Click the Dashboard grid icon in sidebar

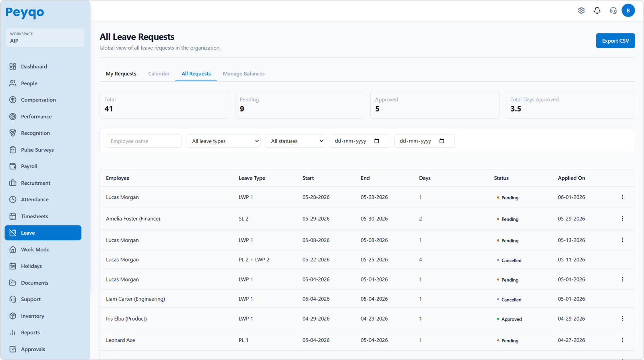(x=13, y=66)
